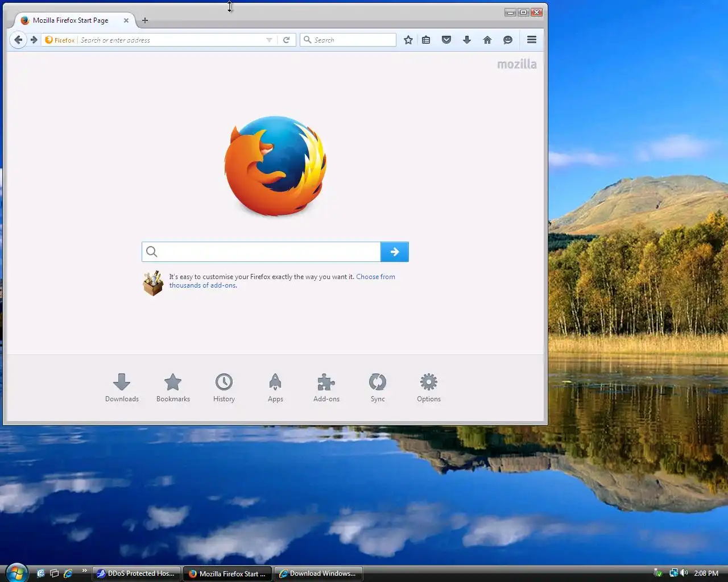This screenshot has width=728, height=582.
Task: Click the start page search field
Action: [261, 252]
